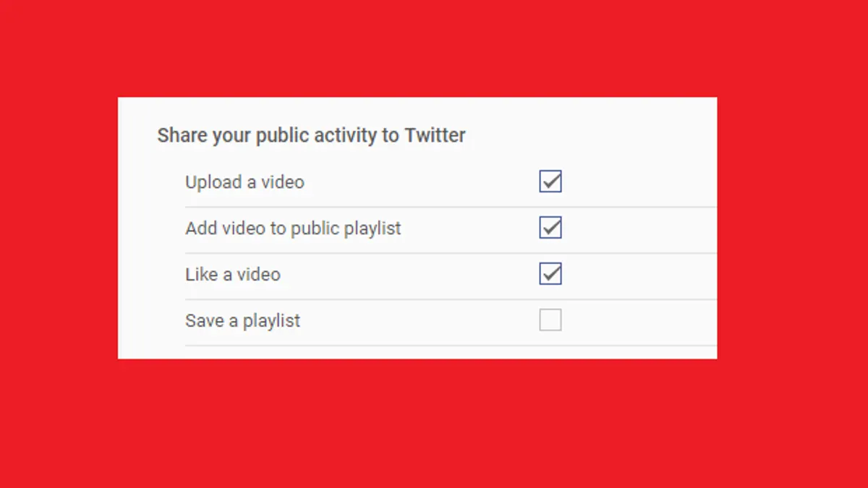
Task: Click the red area right of the white panel
Action: click(793, 228)
